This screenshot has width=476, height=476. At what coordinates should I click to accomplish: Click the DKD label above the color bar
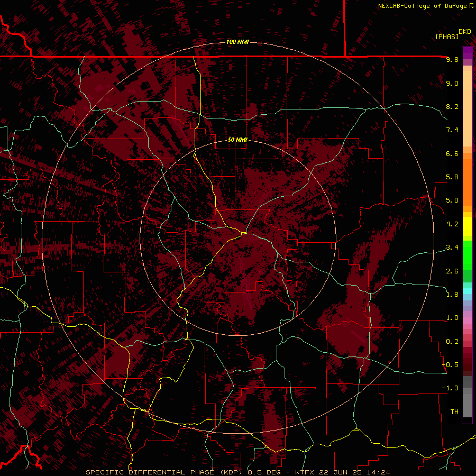pyautogui.click(x=465, y=32)
